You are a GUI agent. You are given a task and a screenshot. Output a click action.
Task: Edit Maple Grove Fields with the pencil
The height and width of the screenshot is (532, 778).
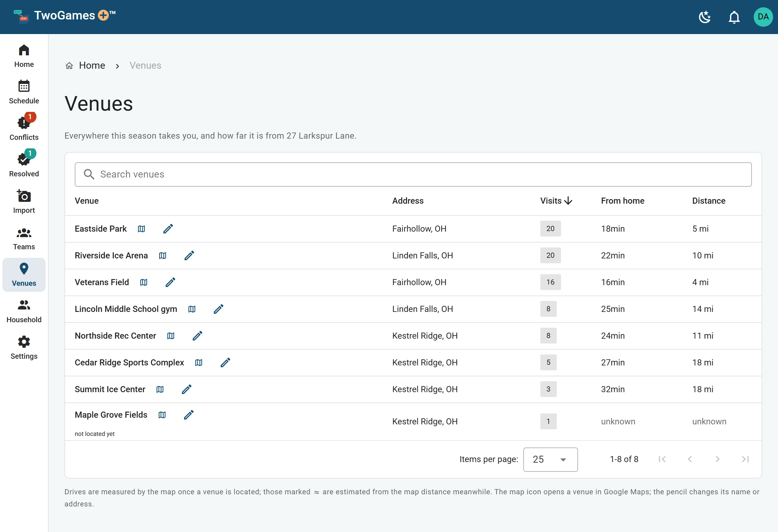pyautogui.click(x=189, y=415)
